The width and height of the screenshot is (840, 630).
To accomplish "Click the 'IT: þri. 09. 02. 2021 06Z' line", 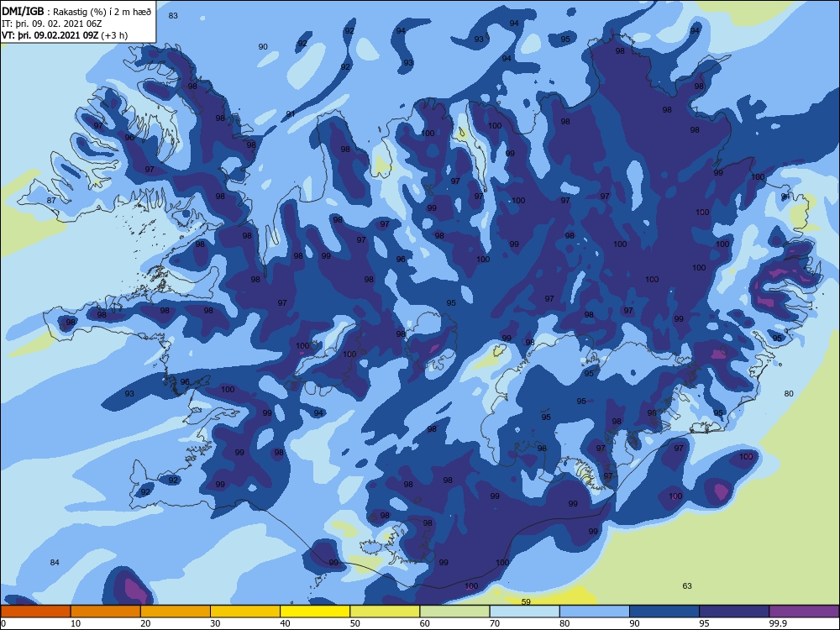I will coord(52,24).
